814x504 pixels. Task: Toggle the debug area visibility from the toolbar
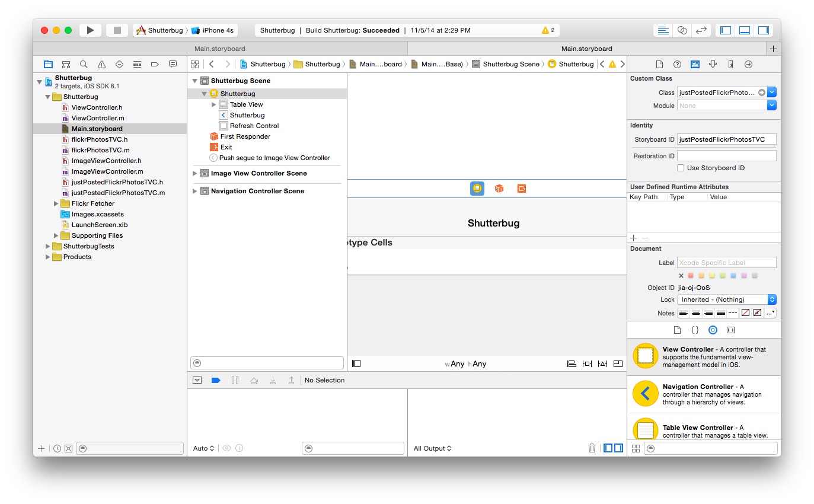pos(745,30)
